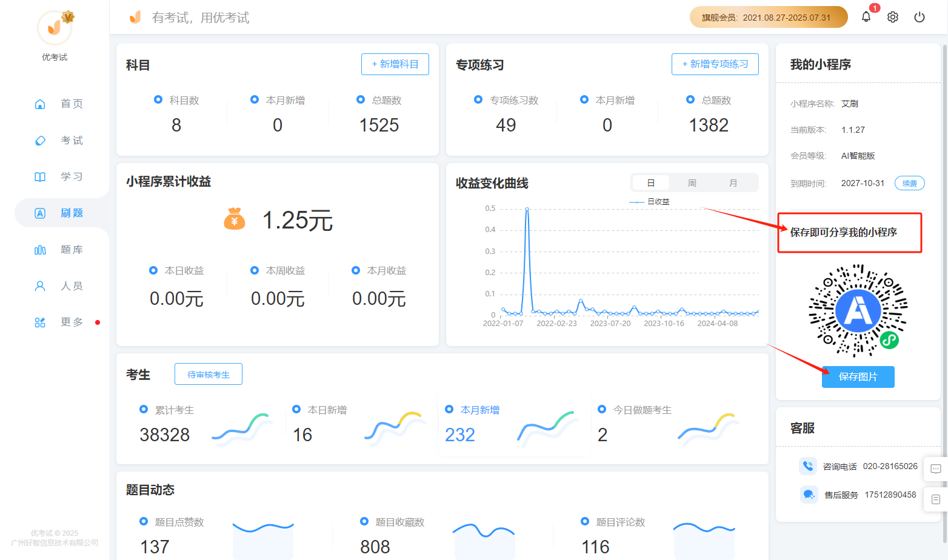The image size is (948, 560).
Task: Open the floating message chat icon
Action: click(936, 468)
